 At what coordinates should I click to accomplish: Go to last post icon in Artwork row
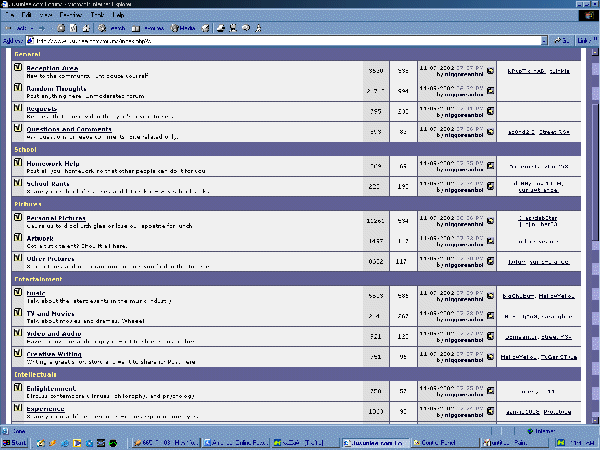tap(490, 243)
